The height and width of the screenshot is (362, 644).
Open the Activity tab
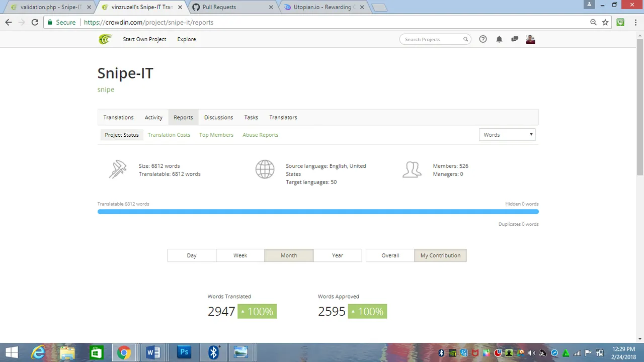(153, 117)
